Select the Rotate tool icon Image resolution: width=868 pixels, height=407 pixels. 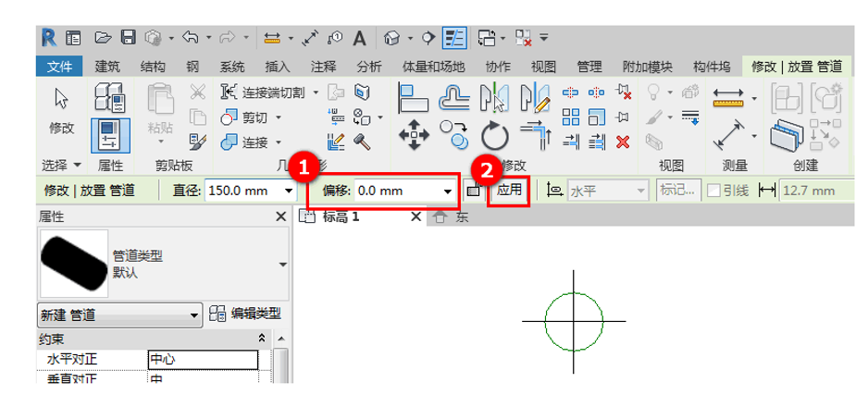point(495,137)
